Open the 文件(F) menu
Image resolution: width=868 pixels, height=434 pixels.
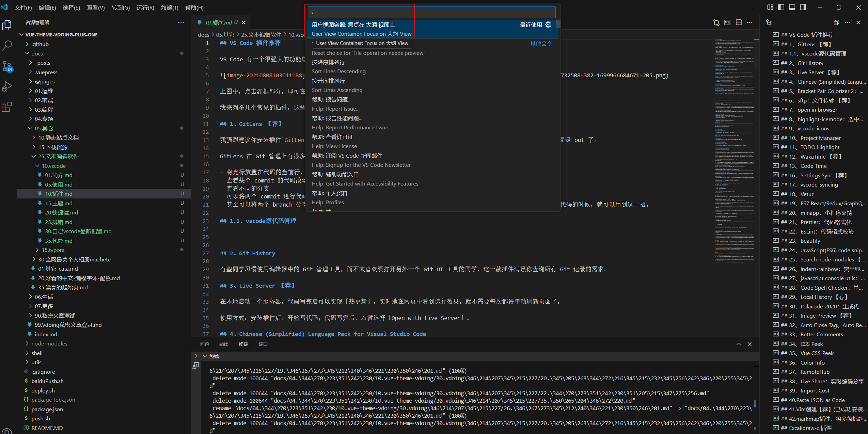(x=23, y=7)
